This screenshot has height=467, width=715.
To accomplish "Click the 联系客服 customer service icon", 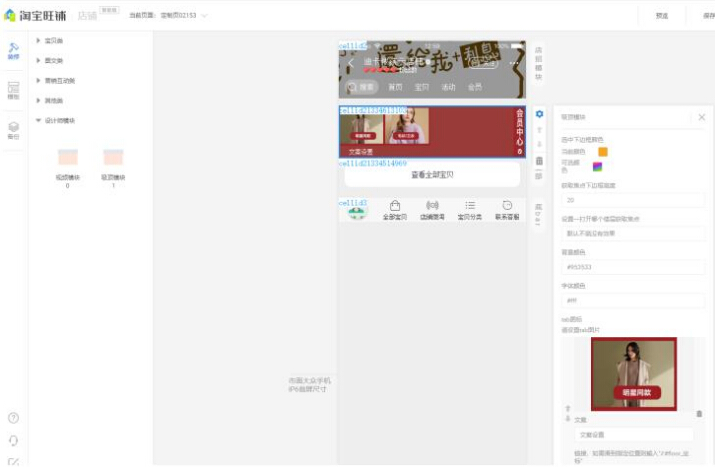I will coord(506,209).
